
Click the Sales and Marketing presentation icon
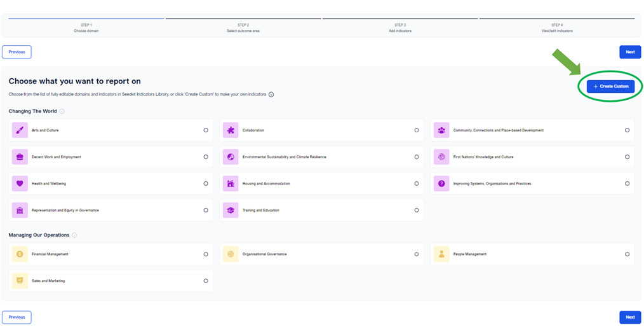point(20,281)
